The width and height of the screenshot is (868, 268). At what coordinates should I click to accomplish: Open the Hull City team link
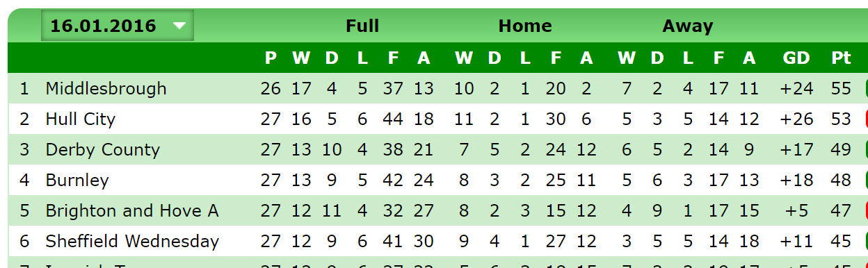tap(80, 119)
